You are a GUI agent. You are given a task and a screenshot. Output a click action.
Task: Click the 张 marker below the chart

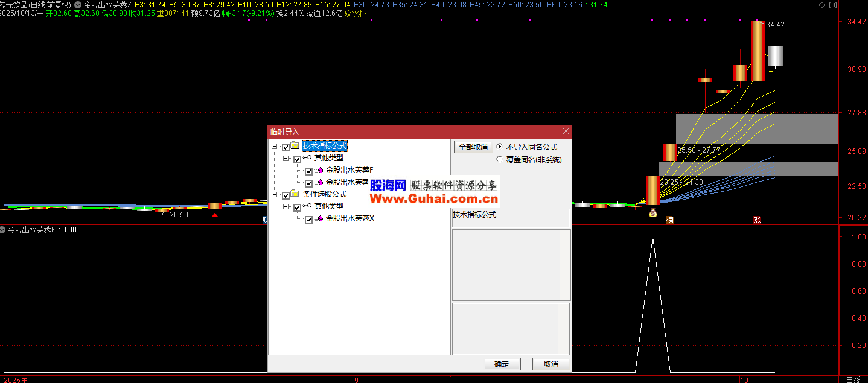(x=757, y=220)
